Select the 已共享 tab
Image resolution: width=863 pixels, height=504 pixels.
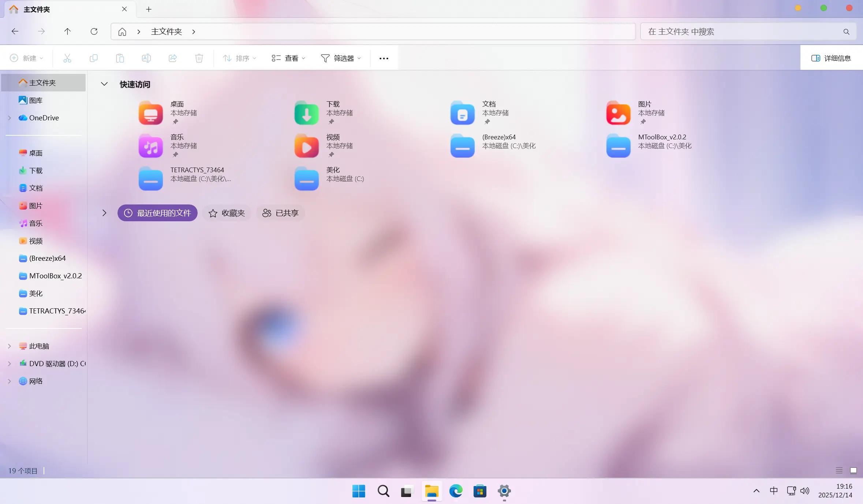pos(280,213)
